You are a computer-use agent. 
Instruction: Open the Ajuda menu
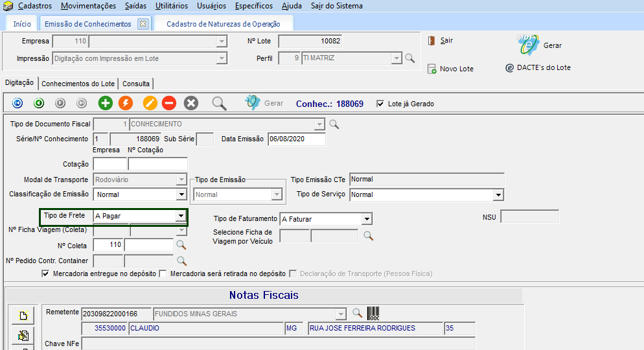point(292,6)
